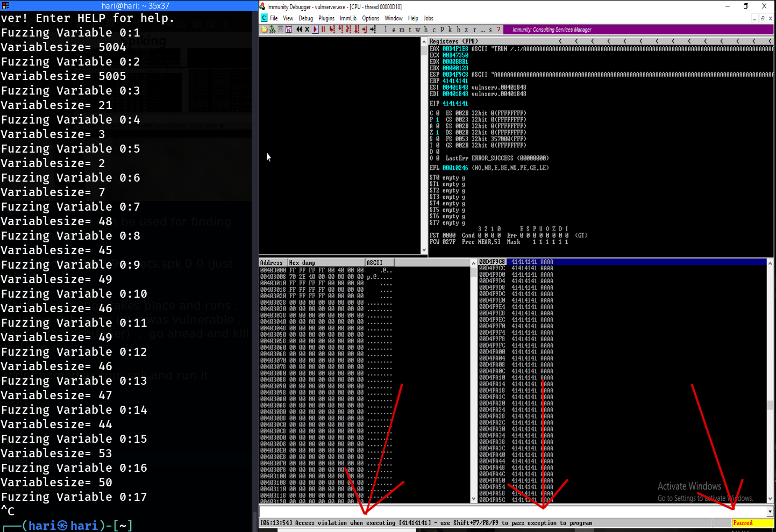Open the memory map with 'm' button
This screenshot has width=776, height=532.
click(x=402, y=30)
